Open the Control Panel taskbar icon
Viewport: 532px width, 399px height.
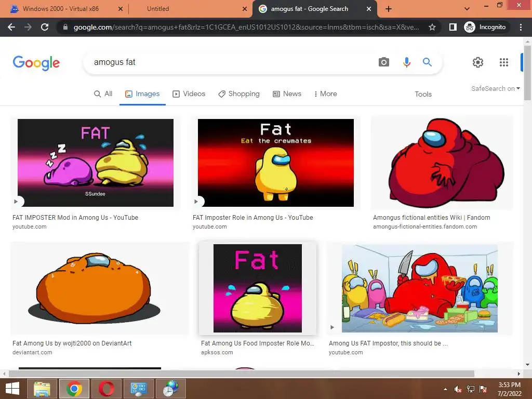138,389
